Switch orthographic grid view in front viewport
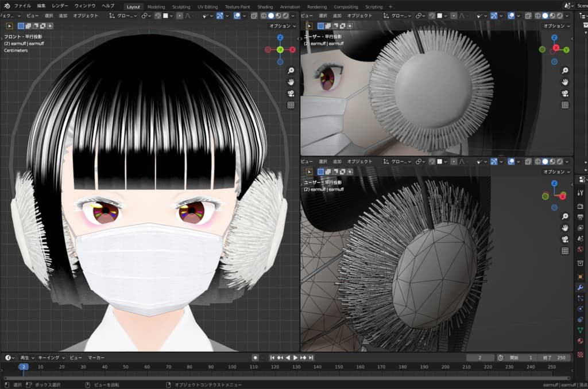The height and width of the screenshot is (389, 588). point(291,105)
